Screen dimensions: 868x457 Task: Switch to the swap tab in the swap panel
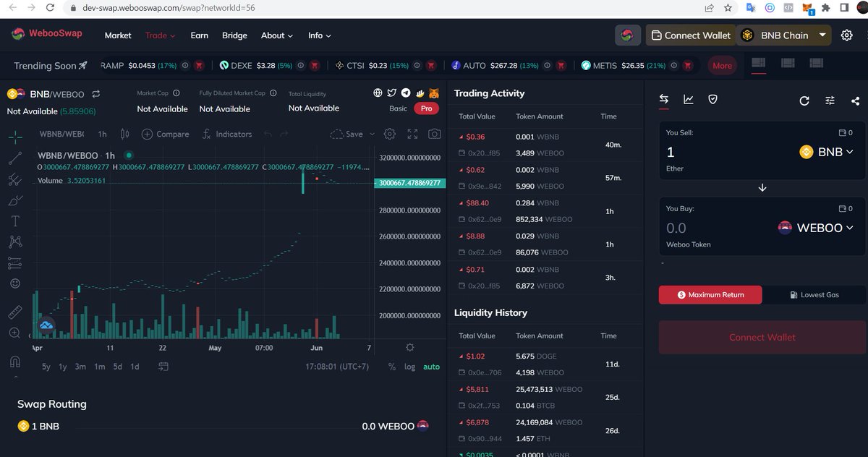coord(663,100)
